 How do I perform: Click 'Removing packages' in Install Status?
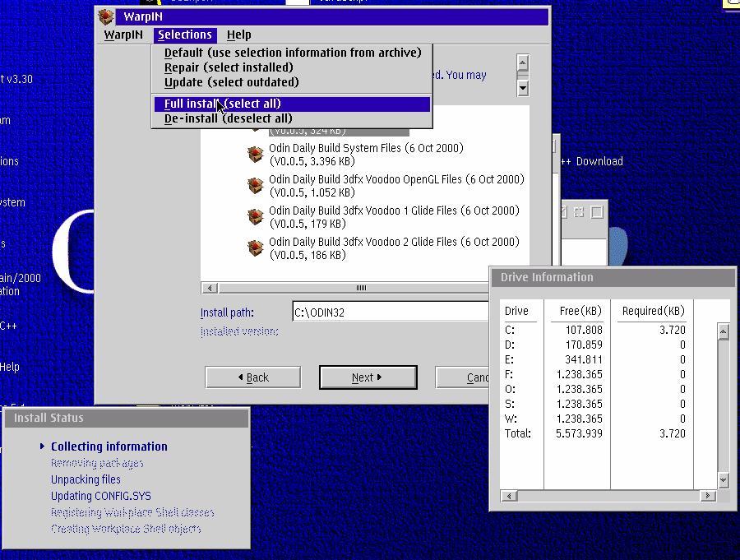tap(97, 463)
